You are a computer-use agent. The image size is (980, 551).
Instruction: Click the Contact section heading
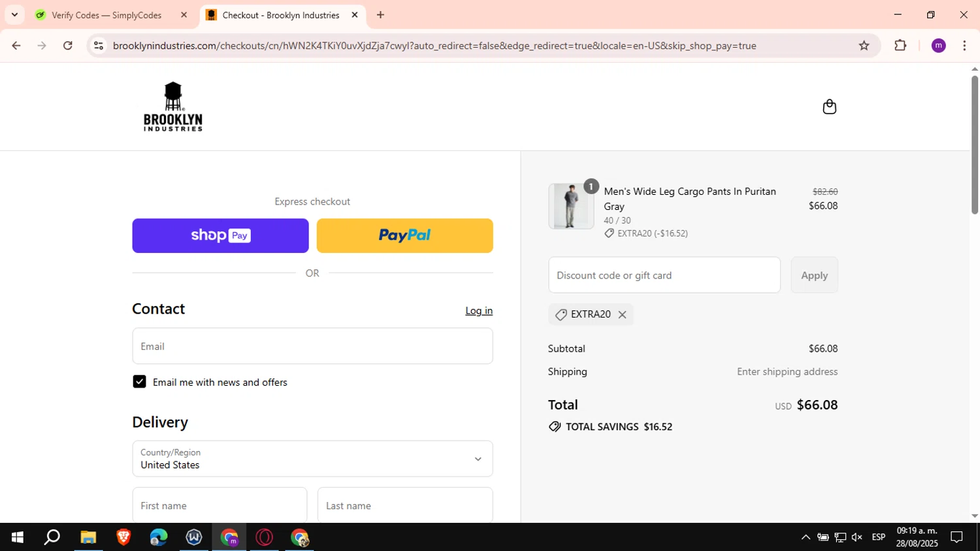tap(159, 309)
